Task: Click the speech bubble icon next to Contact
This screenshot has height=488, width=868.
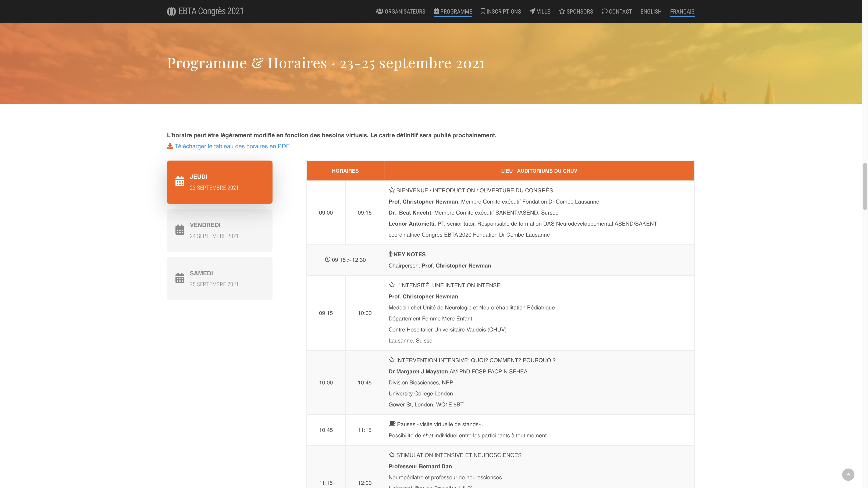Action: (604, 11)
